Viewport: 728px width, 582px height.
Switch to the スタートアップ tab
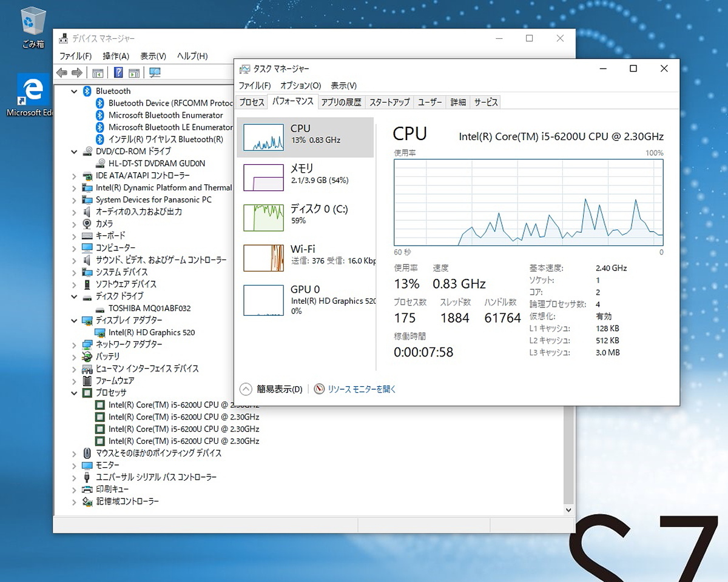[x=389, y=102]
